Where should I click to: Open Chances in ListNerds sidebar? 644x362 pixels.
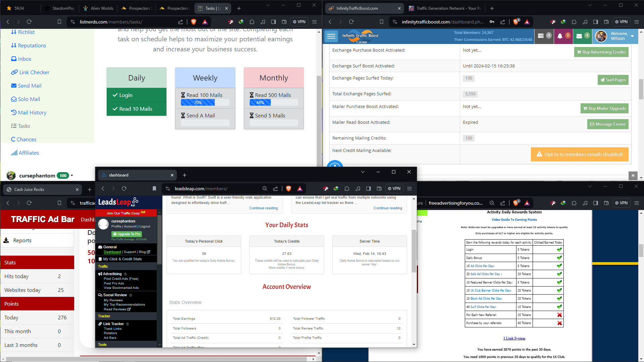coord(23,140)
